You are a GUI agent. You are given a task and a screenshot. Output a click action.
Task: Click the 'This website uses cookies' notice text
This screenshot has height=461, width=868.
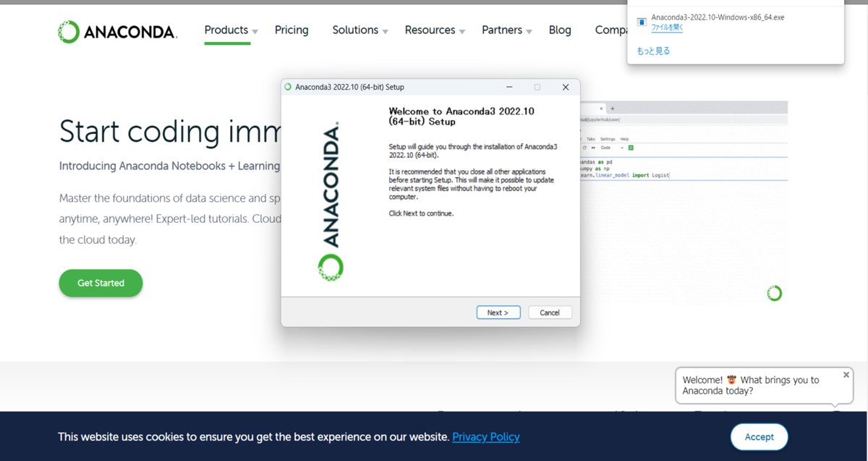(253, 437)
